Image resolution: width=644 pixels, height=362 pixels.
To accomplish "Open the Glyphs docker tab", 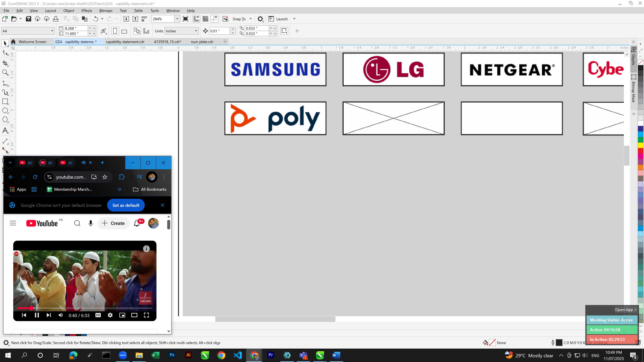I will [x=633, y=56].
